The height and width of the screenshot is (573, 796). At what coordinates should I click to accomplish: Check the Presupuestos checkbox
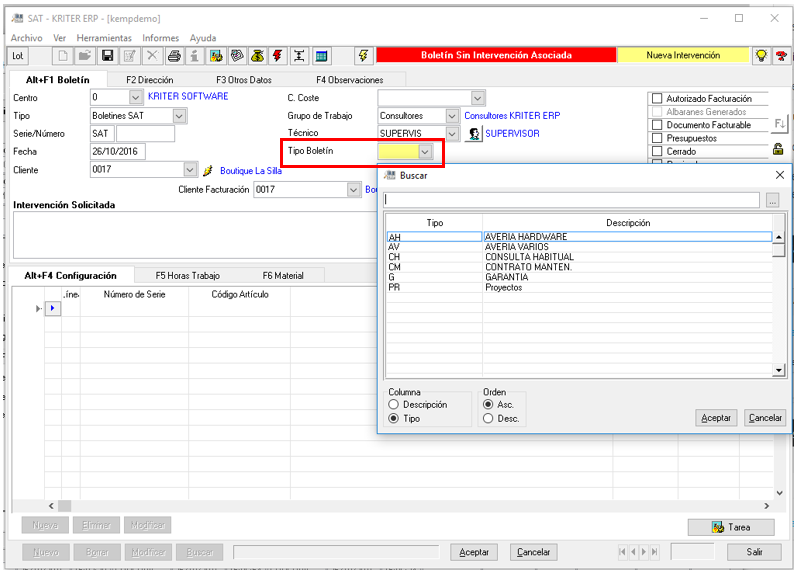click(657, 138)
